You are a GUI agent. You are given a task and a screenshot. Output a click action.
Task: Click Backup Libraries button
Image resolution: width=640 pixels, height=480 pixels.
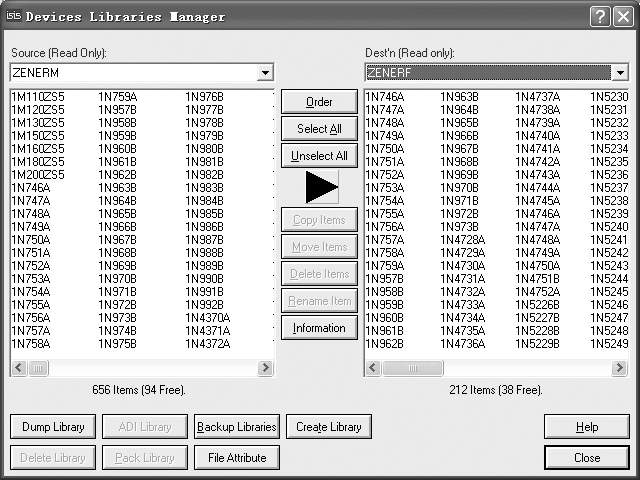tap(237, 427)
